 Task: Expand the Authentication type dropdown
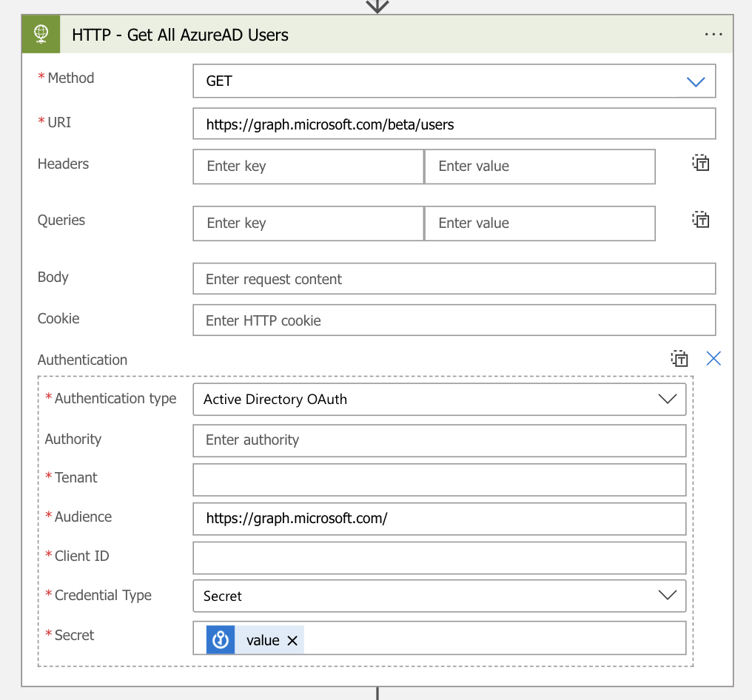pyautogui.click(x=667, y=399)
